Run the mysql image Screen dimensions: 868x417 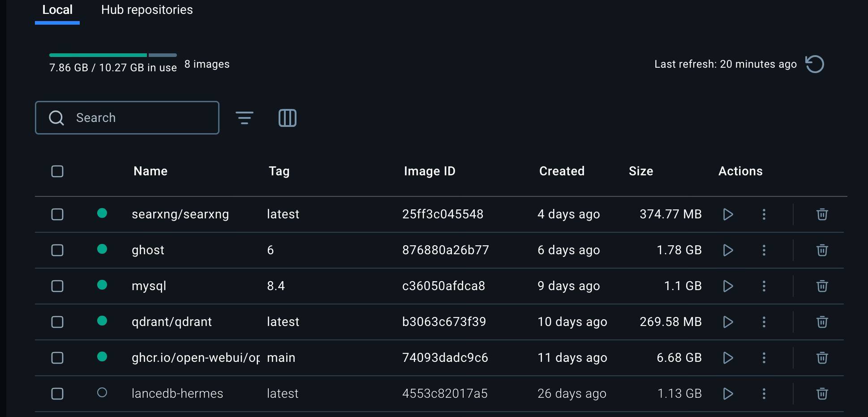click(x=728, y=286)
